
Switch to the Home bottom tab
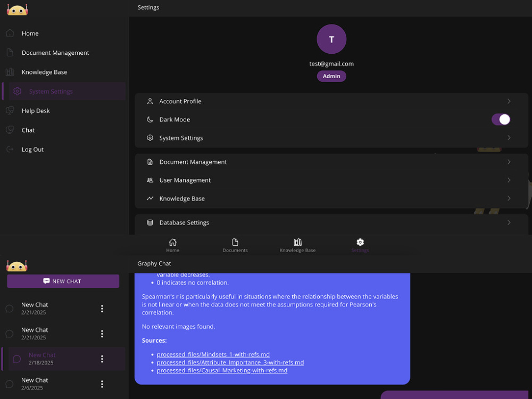[173, 245]
